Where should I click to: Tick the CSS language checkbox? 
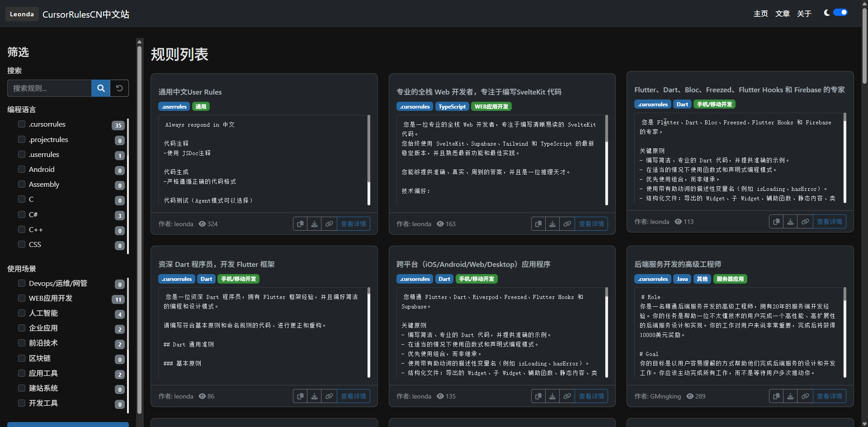(22, 244)
